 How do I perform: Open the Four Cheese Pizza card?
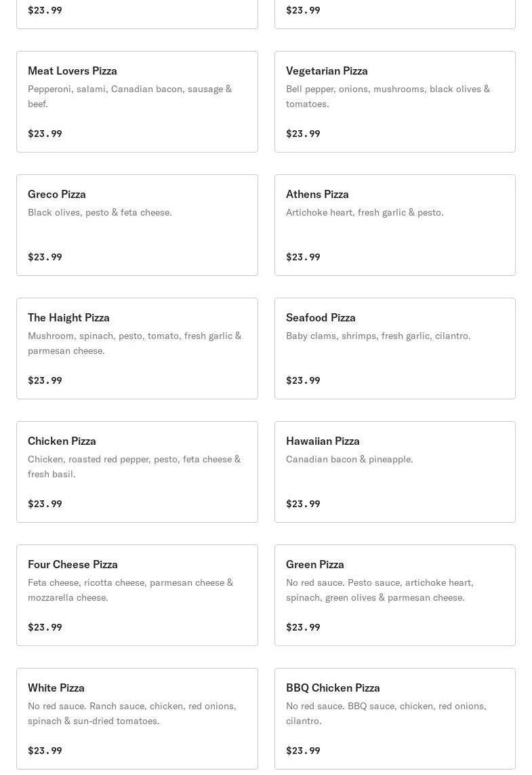click(137, 595)
